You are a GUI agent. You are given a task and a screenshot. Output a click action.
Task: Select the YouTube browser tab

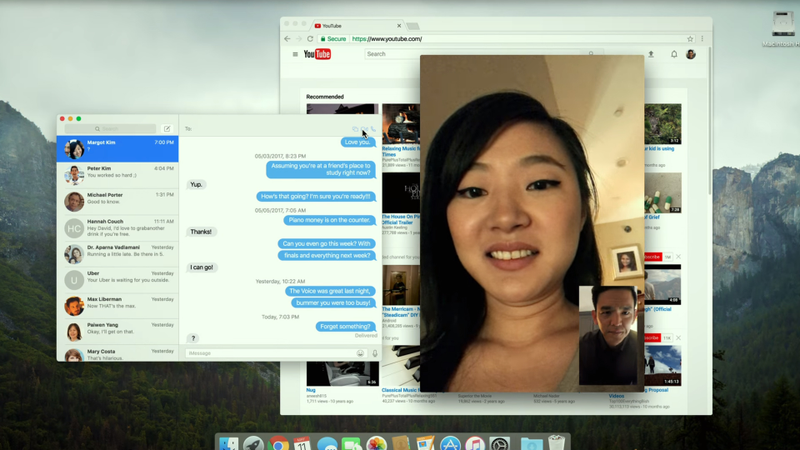click(x=355, y=26)
